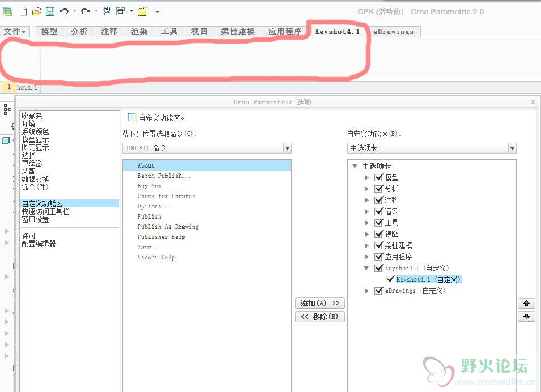Screen dimensions: 541x392
Task: Uncheck the 视图 tab checkbox
Action: (x=379, y=234)
